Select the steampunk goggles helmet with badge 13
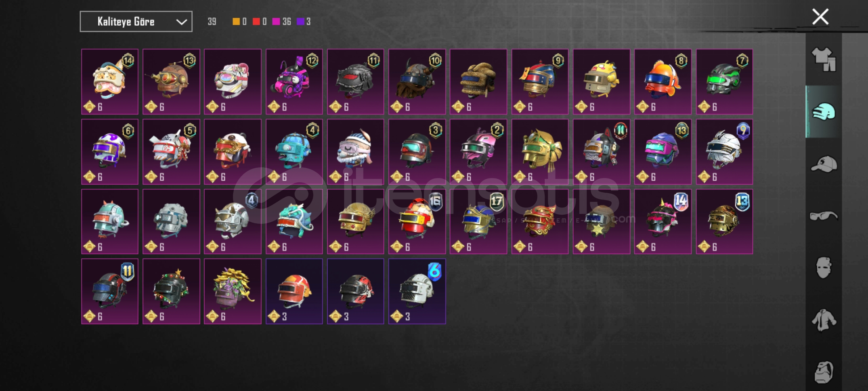The image size is (868, 391). [x=171, y=82]
